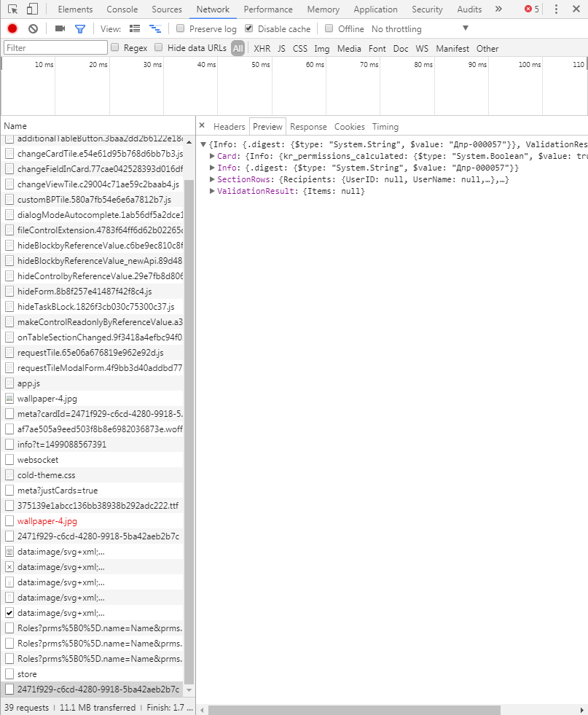Toggle device toolbar icon
Viewport: 588px width, 715px height.
(x=32, y=9)
